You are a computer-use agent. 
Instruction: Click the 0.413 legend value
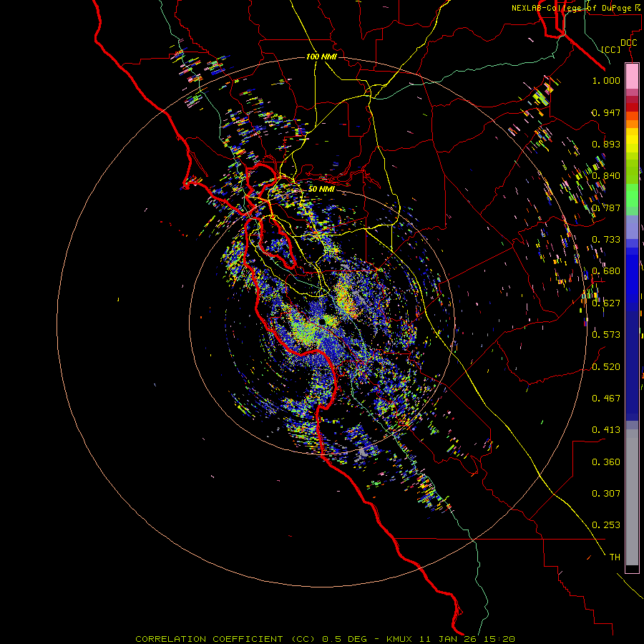tap(606, 430)
